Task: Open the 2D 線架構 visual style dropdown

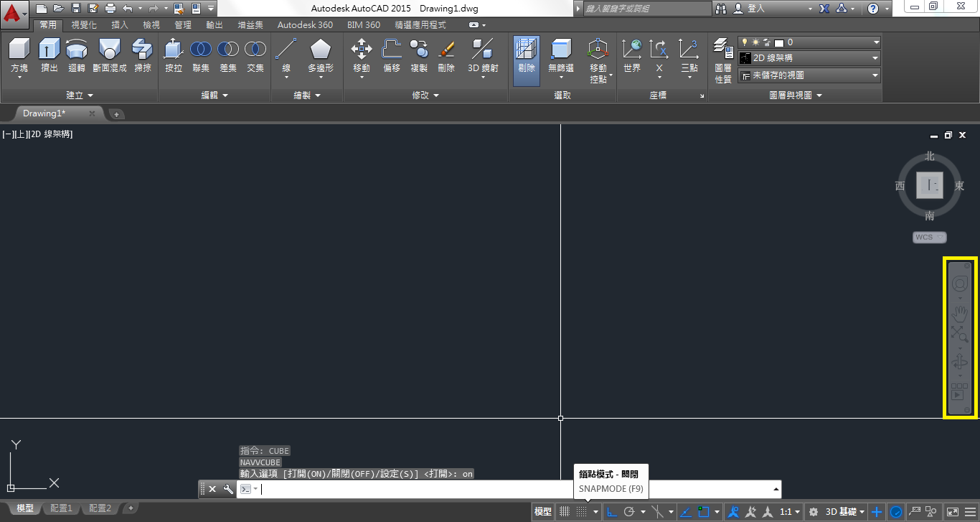Action: 809,58
